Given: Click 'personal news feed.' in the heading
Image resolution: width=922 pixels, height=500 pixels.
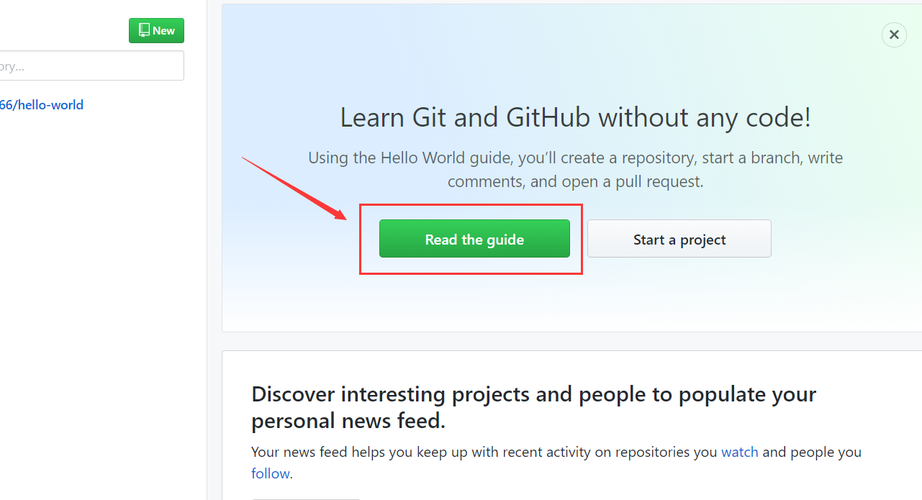Looking at the screenshot, I should tap(348, 420).
